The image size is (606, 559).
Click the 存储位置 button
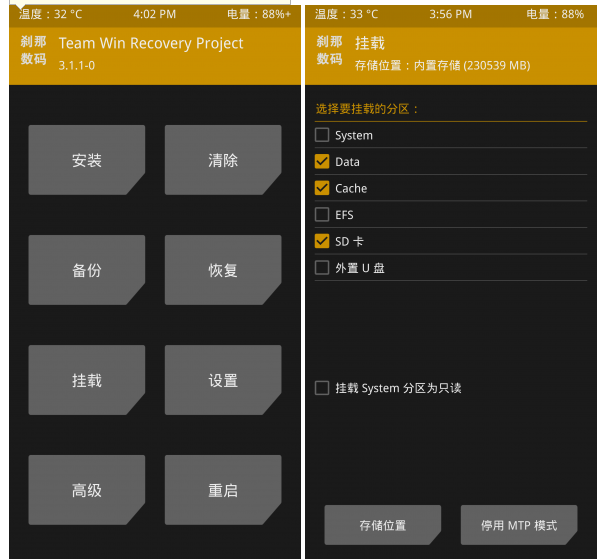click(x=383, y=525)
